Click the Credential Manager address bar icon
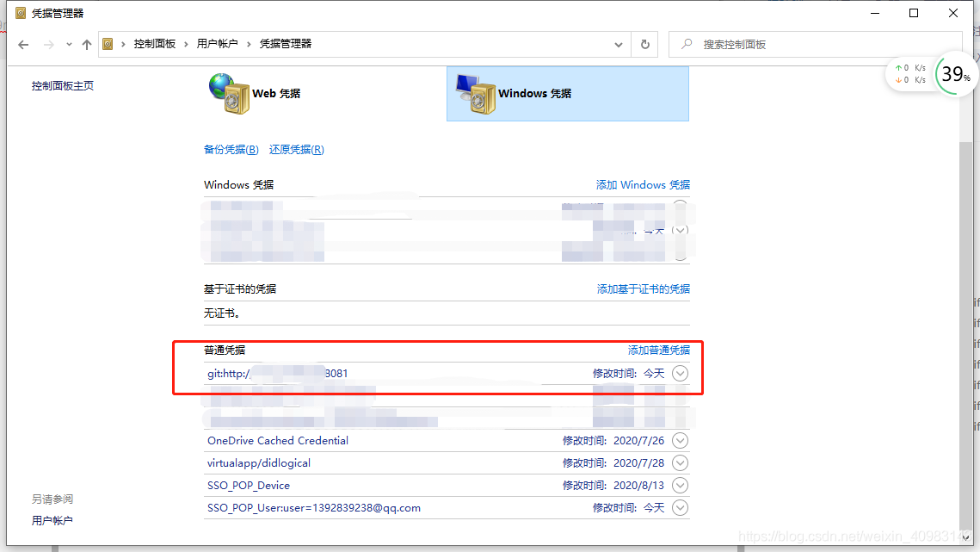The width and height of the screenshot is (980, 552). click(x=108, y=44)
